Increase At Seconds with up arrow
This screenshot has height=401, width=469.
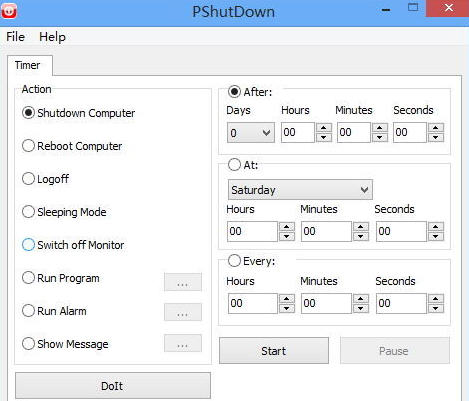tap(436, 227)
